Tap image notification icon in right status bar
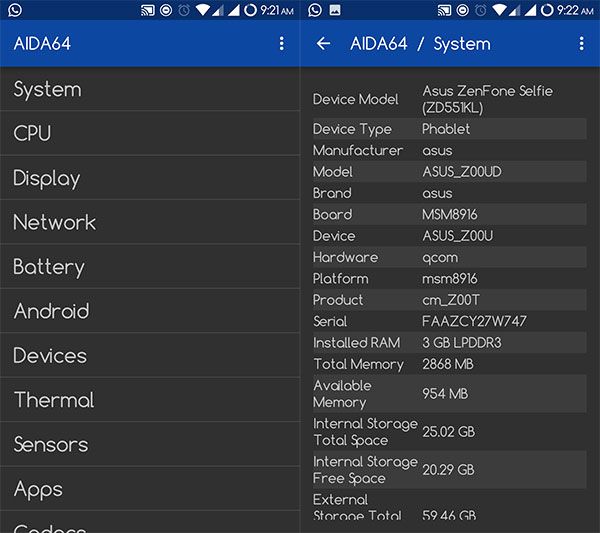This screenshot has height=533, width=600. point(335,10)
